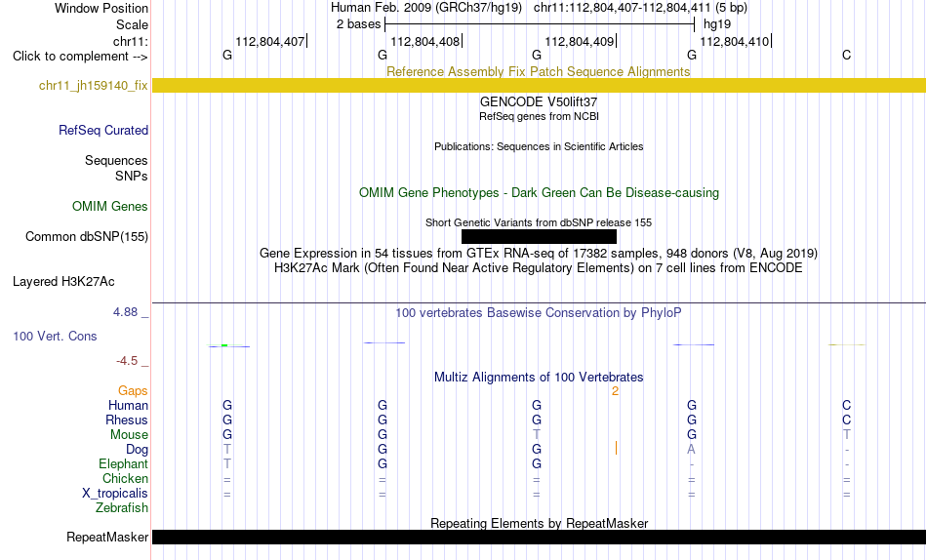Click the 4.88 conservation upper limit value
The width and height of the screenshot is (927, 560).
(x=125, y=311)
